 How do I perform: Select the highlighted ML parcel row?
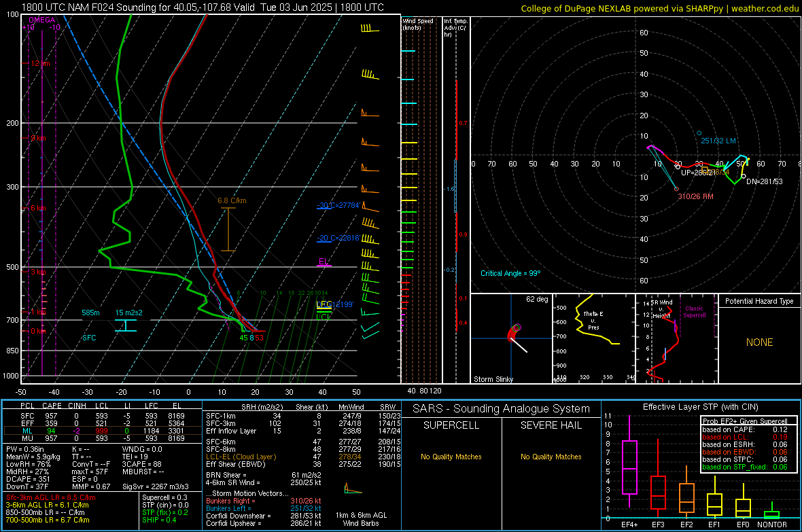point(103,431)
